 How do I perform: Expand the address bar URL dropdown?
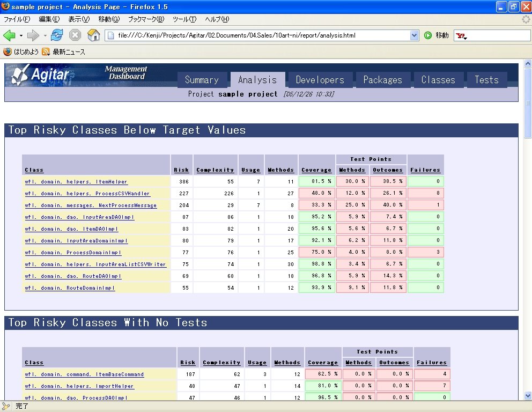tap(414, 35)
